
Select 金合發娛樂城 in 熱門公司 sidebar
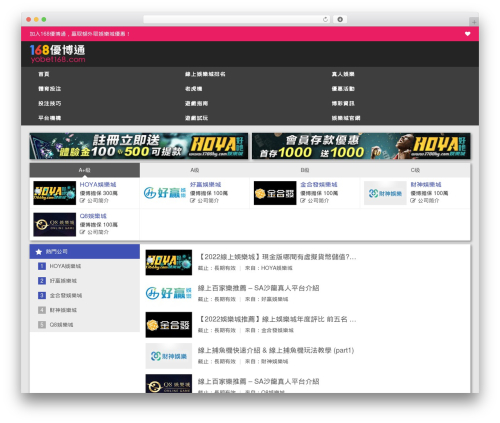click(x=66, y=295)
